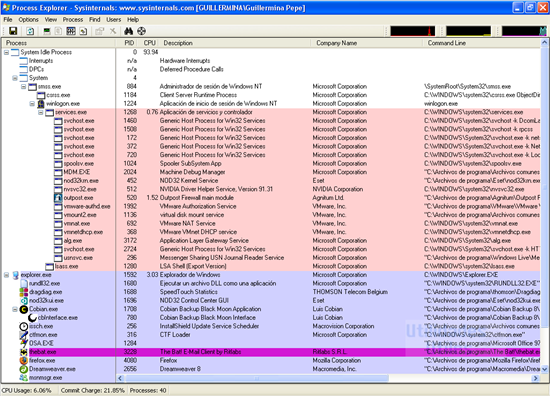
Task: Collapse the Cobian.exe tree node
Action: point(15,309)
